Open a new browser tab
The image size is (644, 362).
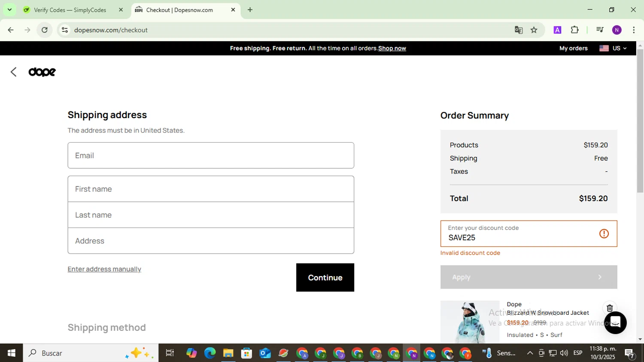250,10
